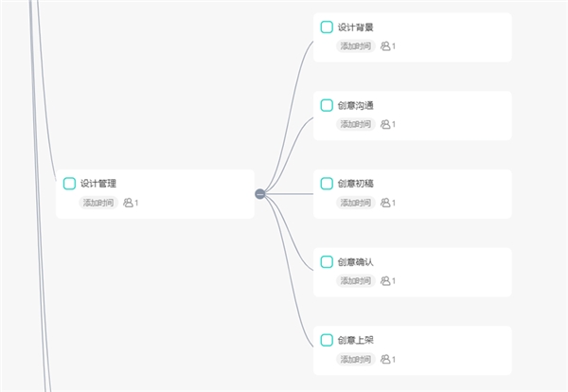Screen dimensions: 568x392
Task: Click the people icon on 创意上架
Action: point(385,359)
